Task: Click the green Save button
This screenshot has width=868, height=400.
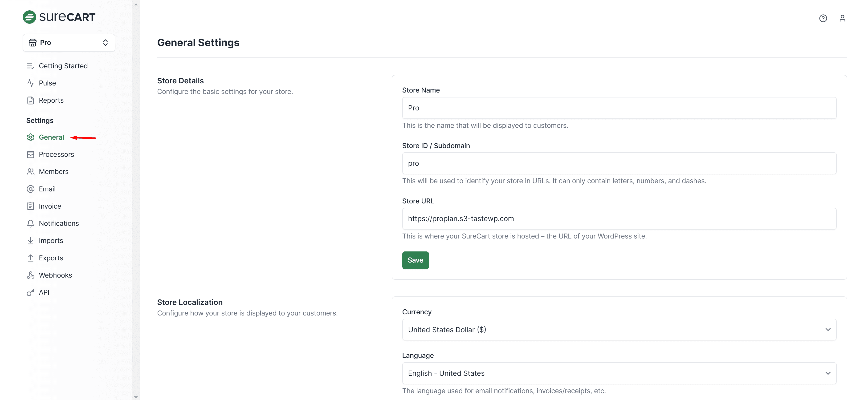Action: 415,260
